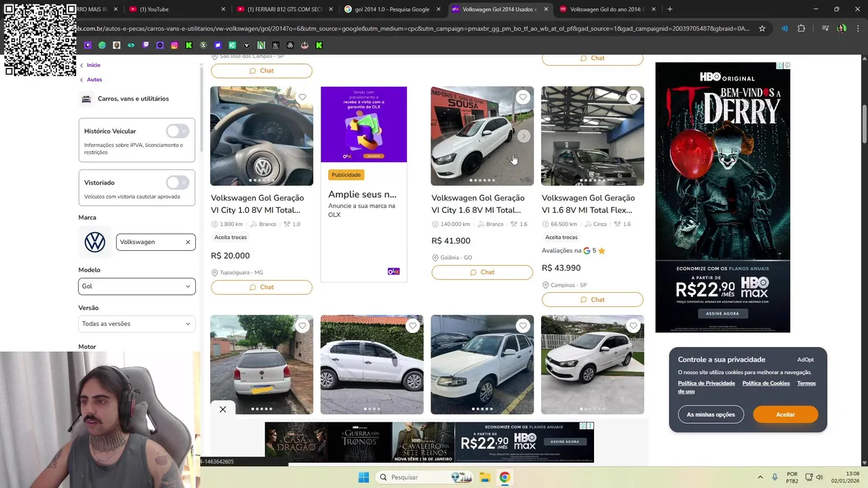This screenshot has width=868, height=488.
Task: Open Windows Start menu
Action: pos(363,477)
